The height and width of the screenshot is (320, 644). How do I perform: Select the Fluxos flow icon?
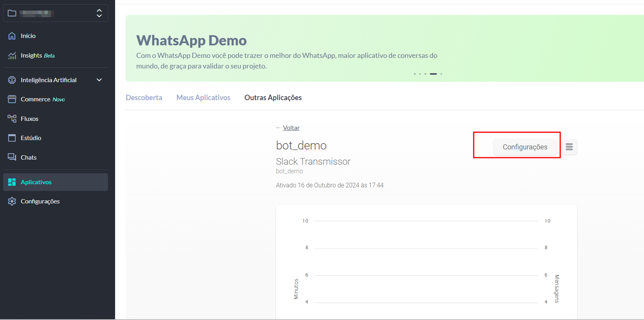click(x=12, y=119)
